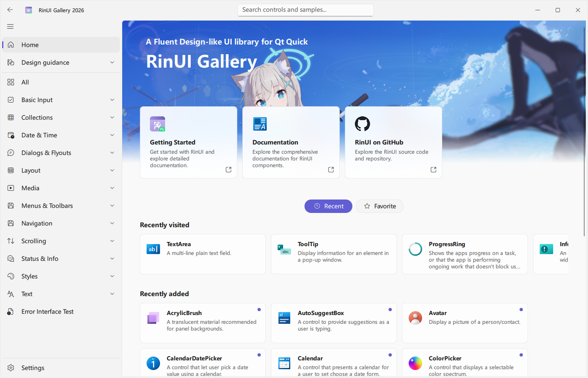Expand the Dialogs & Flyouts chevron
This screenshot has height=378, width=588.
(x=112, y=153)
